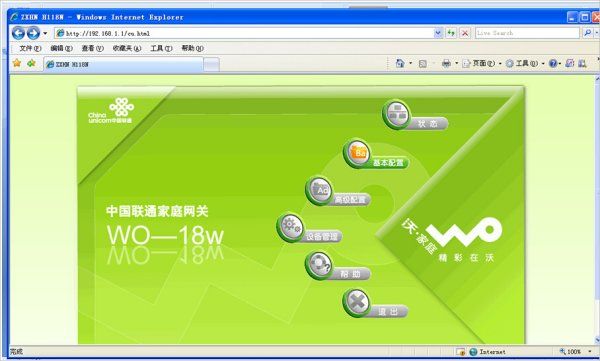Click the Stop loading red X icon
The height and width of the screenshot is (361, 600).
(x=465, y=33)
